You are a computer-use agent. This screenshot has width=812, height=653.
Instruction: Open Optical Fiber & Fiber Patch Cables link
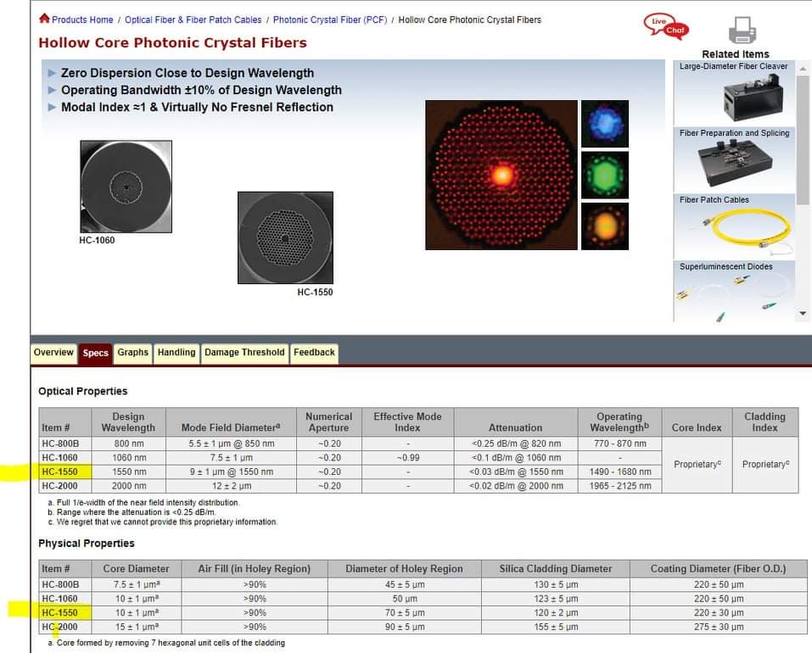click(x=193, y=20)
